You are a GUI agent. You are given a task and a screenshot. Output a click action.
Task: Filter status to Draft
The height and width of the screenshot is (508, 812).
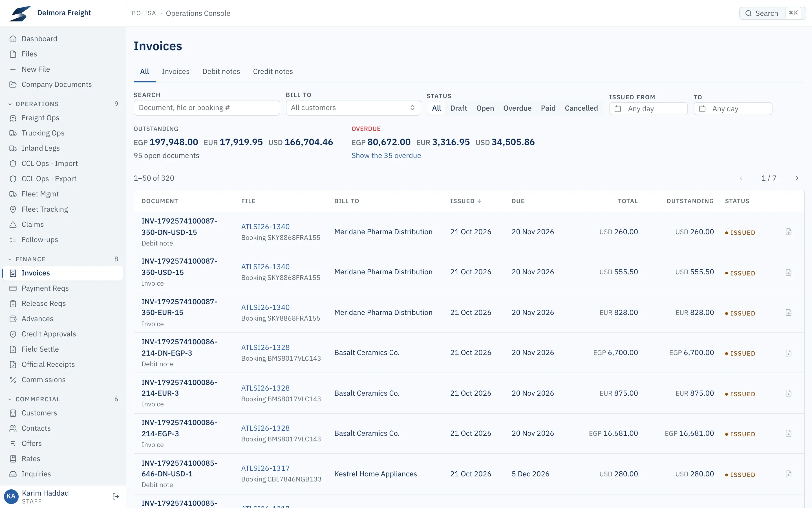click(458, 108)
